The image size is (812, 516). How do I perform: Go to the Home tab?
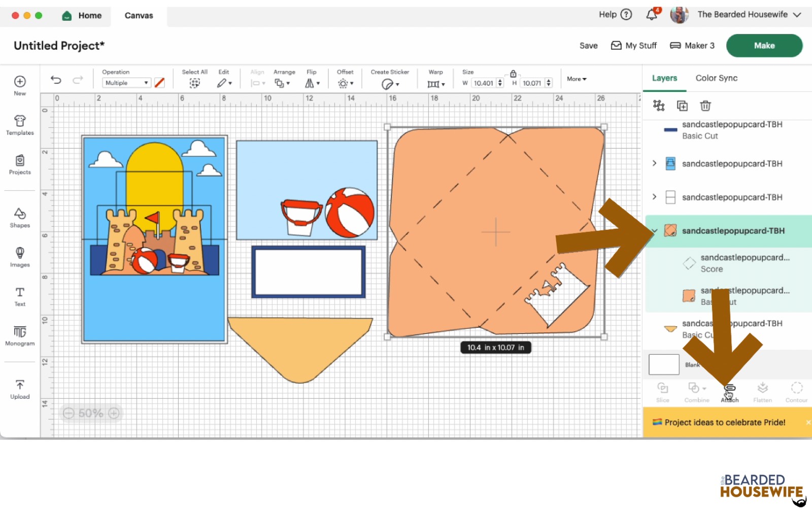[82, 16]
